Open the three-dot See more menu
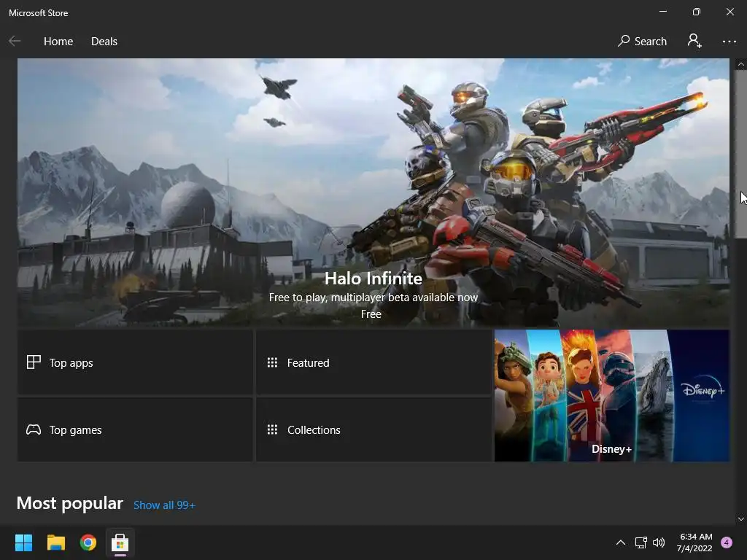The image size is (747, 560). tap(729, 42)
